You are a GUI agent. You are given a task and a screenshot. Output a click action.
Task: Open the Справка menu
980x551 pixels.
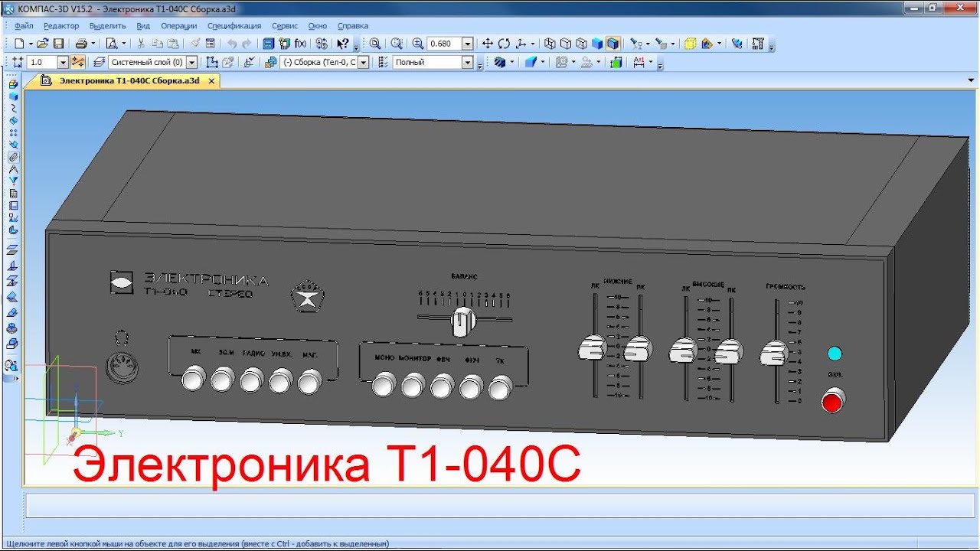click(353, 25)
